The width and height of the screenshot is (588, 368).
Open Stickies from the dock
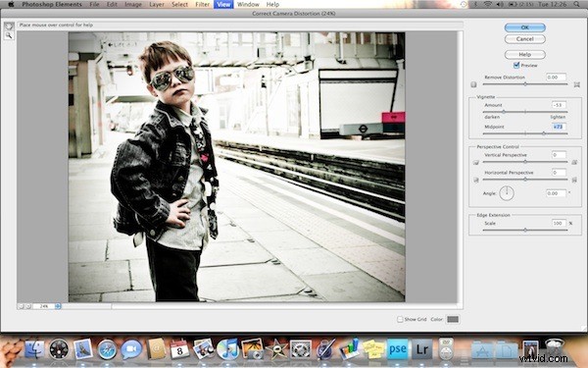click(373, 349)
